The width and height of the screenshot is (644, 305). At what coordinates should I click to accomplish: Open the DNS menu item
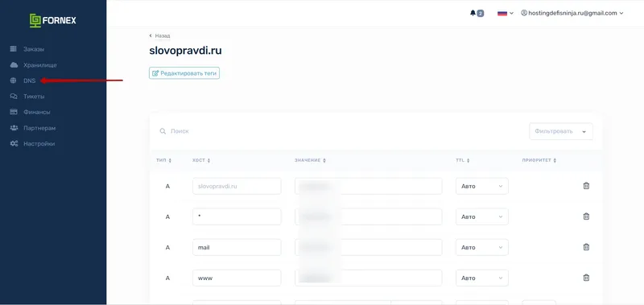coord(30,80)
